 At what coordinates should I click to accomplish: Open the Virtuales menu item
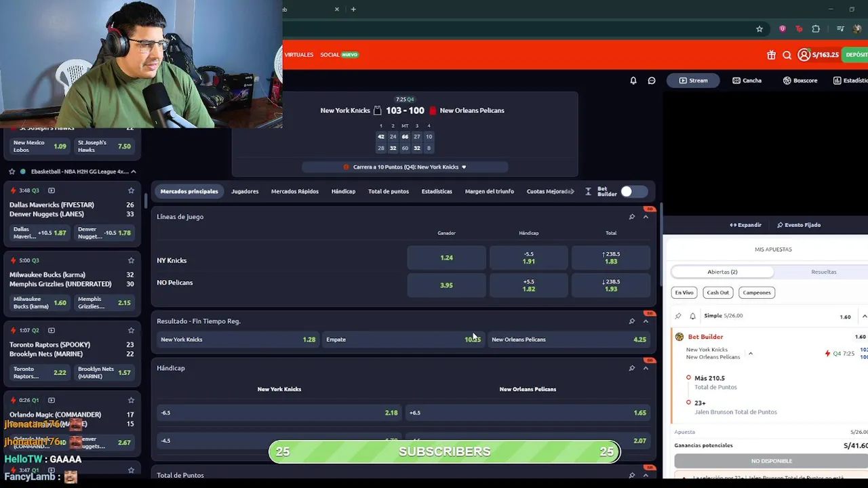coord(299,55)
